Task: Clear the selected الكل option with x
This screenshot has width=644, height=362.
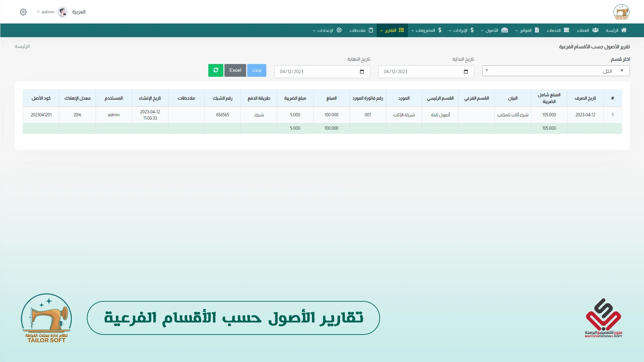Action: tap(622, 70)
